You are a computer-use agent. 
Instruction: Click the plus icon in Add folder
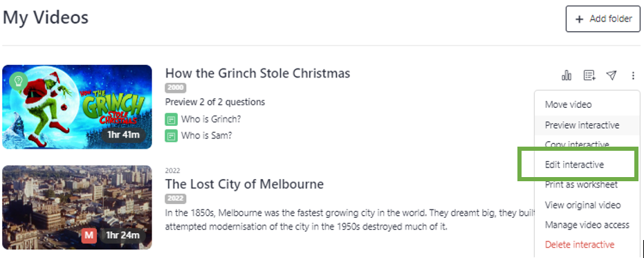579,19
